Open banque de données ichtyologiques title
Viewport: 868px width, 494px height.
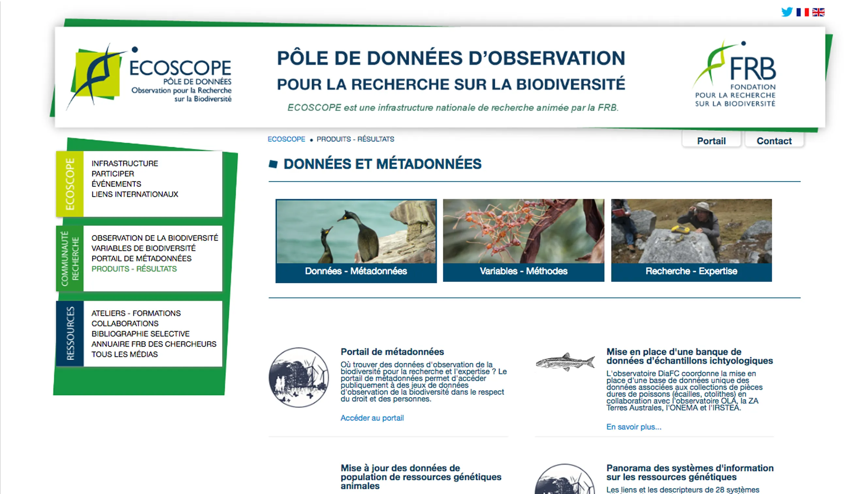tap(690, 356)
